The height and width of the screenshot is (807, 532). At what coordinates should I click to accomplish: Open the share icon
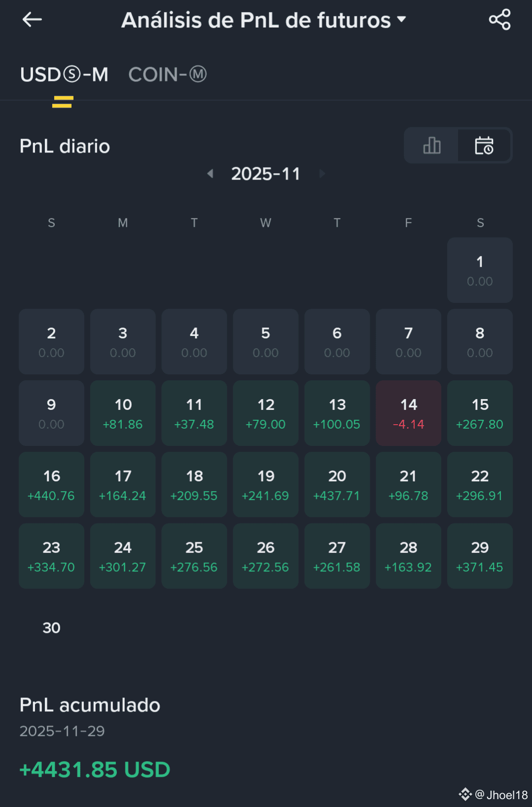click(499, 20)
